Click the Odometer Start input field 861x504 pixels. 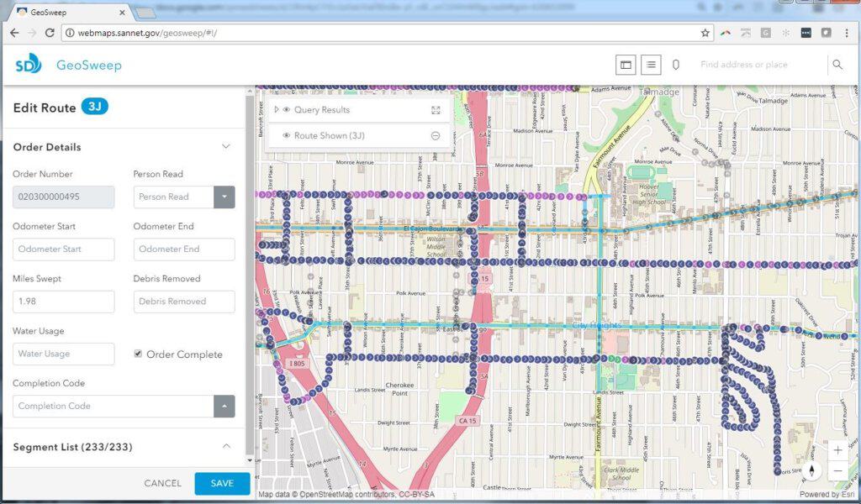click(64, 249)
